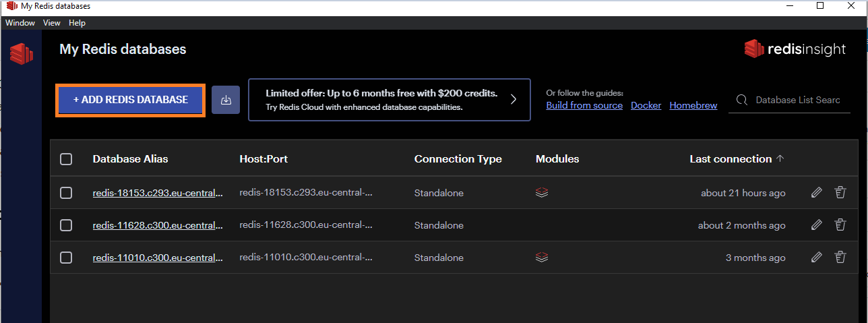Open the Build from source guide link
This screenshot has height=323, width=868.
[584, 106]
